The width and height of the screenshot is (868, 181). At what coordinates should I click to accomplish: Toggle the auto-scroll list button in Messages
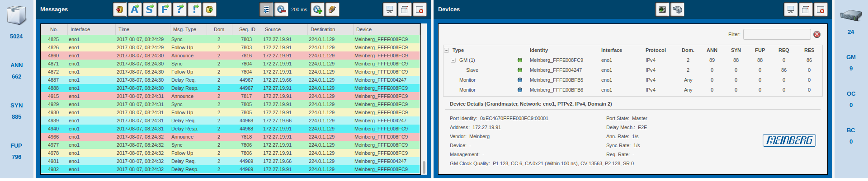point(266,9)
